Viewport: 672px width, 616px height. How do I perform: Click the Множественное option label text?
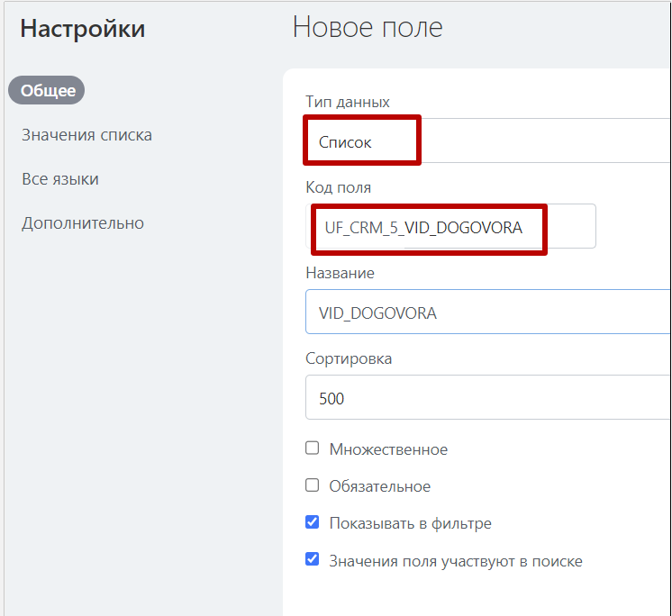tap(388, 449)
